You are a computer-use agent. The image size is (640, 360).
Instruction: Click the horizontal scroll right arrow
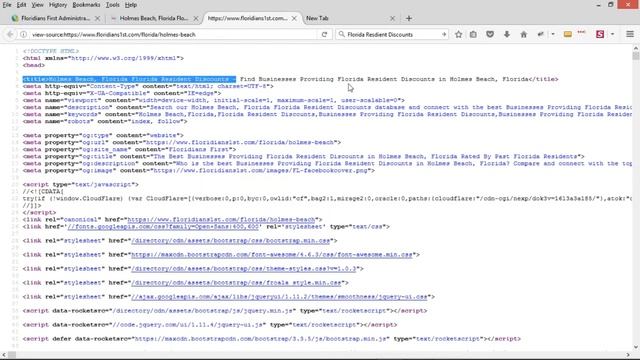[x=628, y=355]
